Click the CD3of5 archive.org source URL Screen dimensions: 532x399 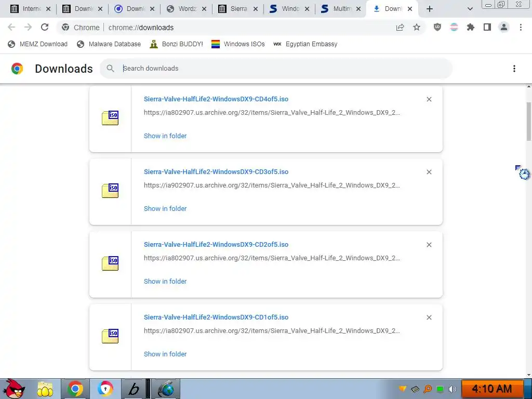(x=272, y=185)
